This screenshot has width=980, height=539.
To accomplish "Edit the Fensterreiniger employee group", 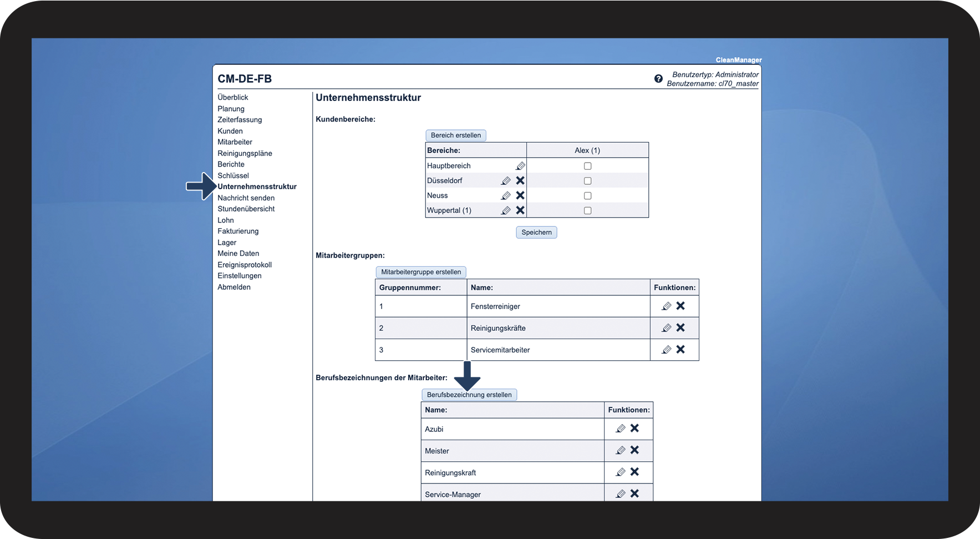I will (667, 306).
